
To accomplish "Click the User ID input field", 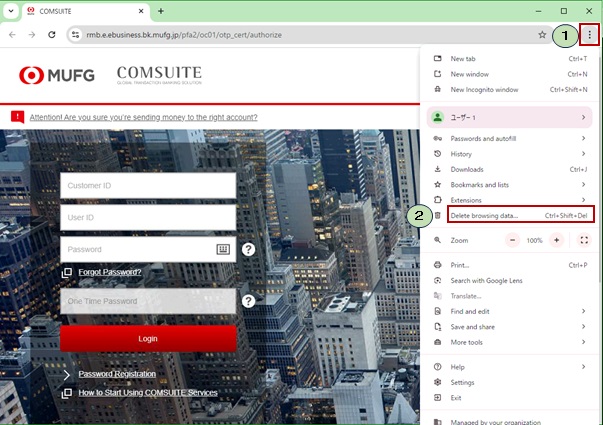I will click(148, 217).
